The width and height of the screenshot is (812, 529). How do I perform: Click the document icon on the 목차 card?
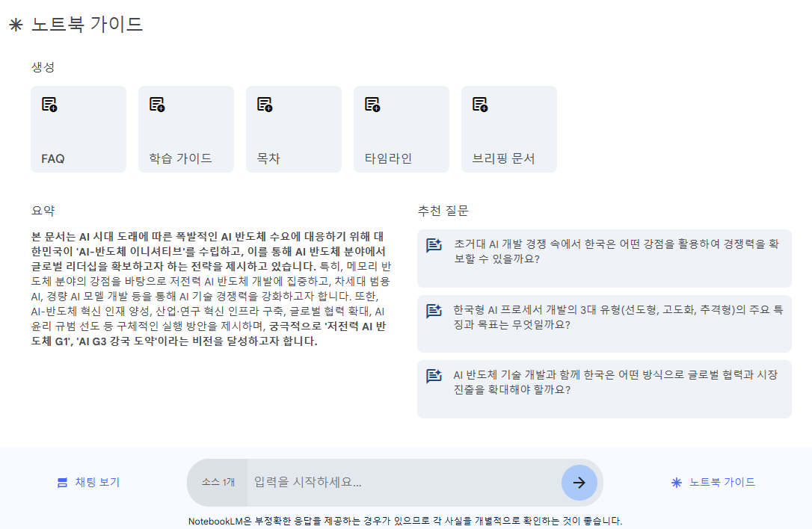click(265, 105)
